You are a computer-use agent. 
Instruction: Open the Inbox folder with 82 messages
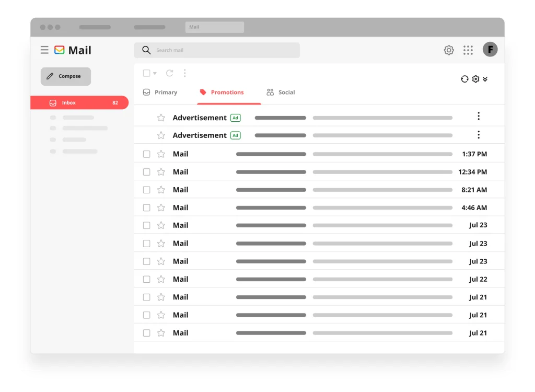coord(79,102)
